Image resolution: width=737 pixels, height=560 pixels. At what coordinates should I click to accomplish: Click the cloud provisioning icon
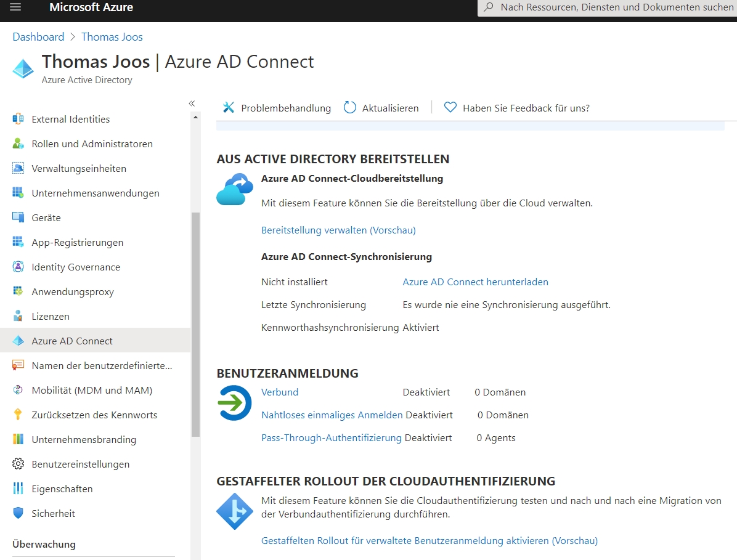point(235,190)
